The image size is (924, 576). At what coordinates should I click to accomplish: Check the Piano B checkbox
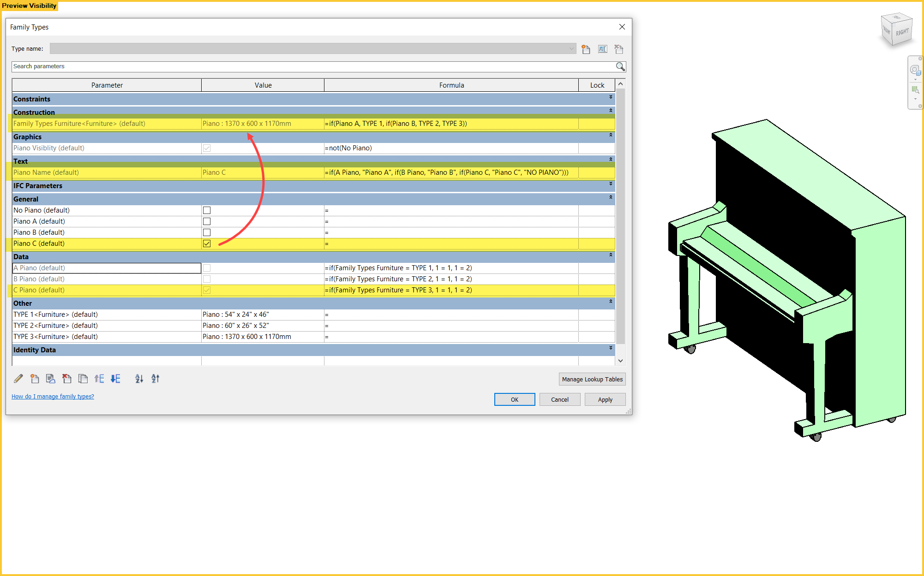pyautogui.click(x=206, y=232)
